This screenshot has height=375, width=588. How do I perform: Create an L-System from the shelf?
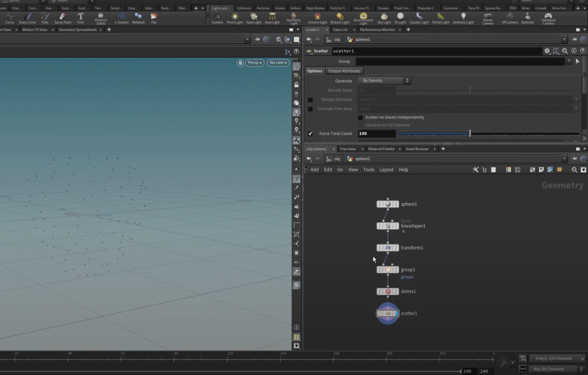pyautogui.click(x=122, y=18)
